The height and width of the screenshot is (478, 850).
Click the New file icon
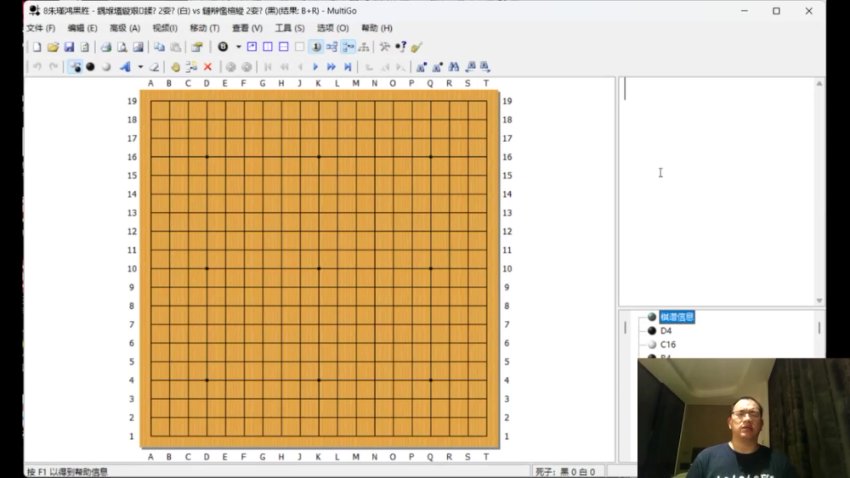[37, 47]
